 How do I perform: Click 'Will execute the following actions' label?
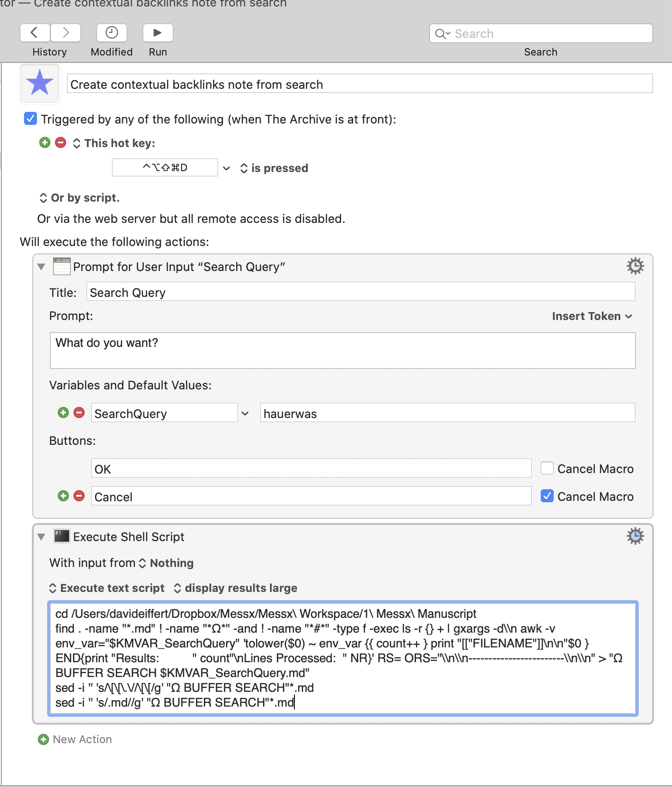pos(114,242)
